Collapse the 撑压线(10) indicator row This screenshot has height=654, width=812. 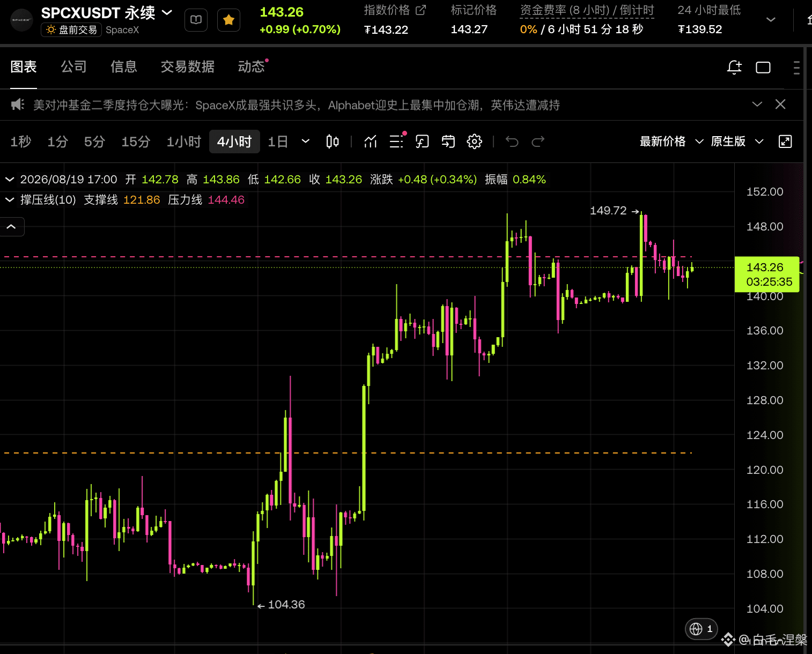click(10, 200)
